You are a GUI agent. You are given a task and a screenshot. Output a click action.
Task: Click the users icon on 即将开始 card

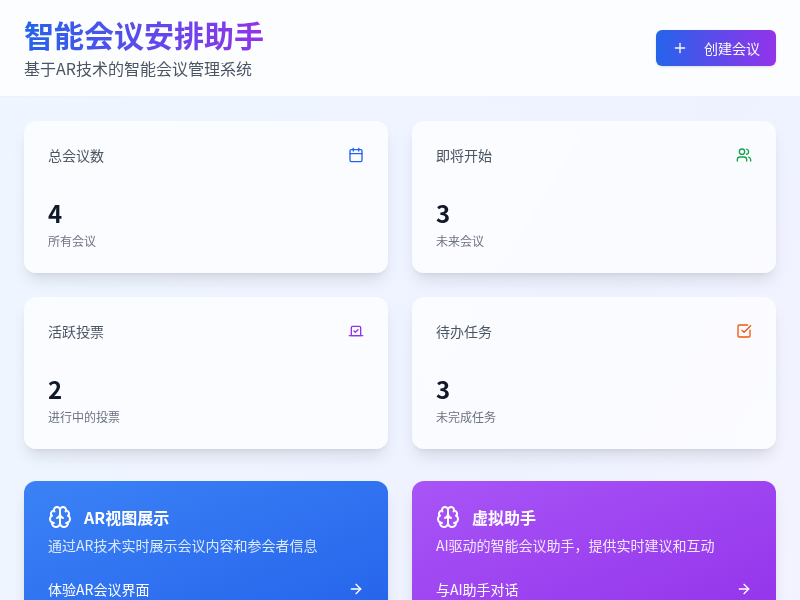coord(744,155)
